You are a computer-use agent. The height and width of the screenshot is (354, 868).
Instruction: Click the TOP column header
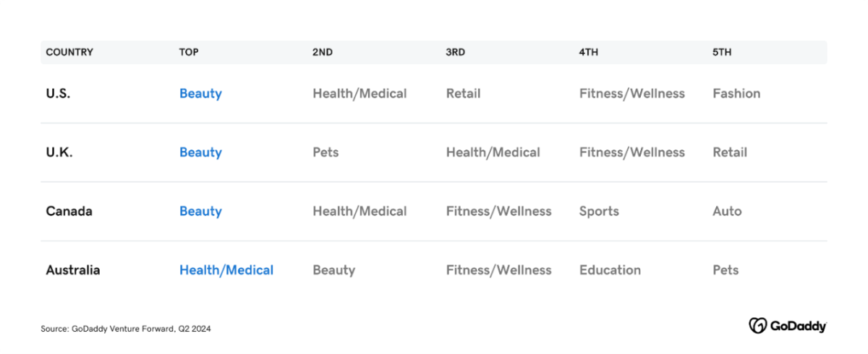coord(189,53)
